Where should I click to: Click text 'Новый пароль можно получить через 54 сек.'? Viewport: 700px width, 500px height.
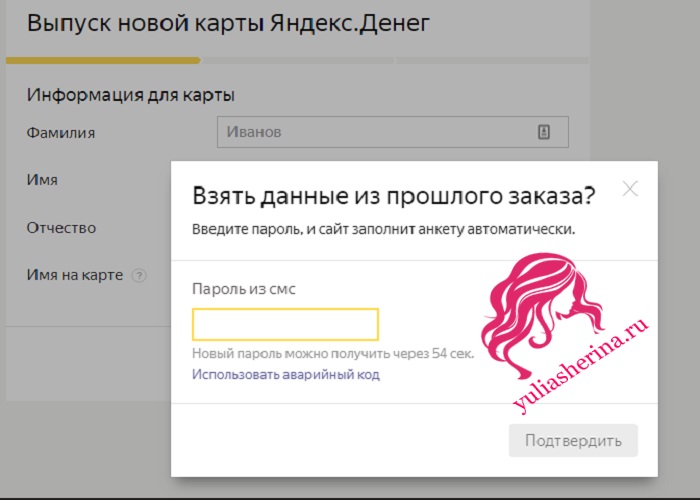pos(333,354)
